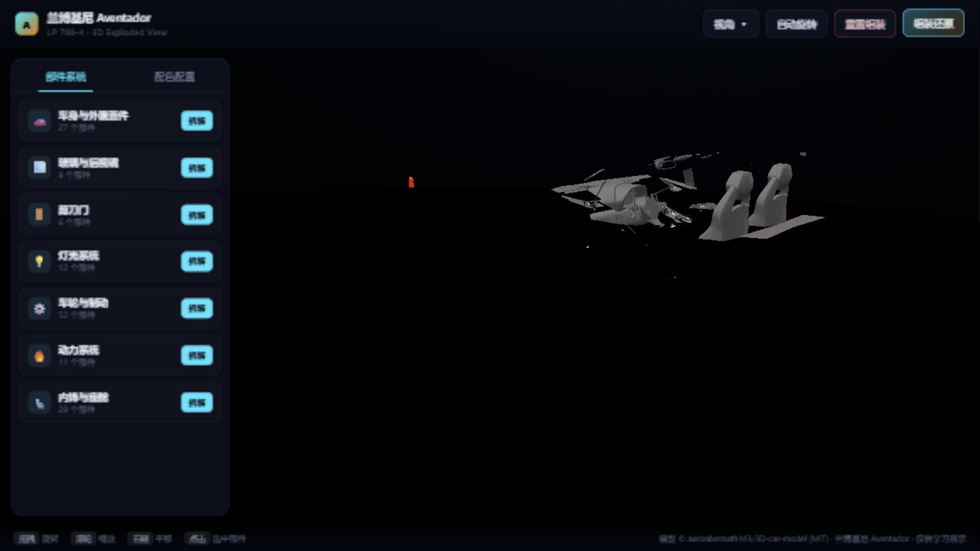Click 拆解 button for 剪刀门
This screenshot has height=551, width=980.
[x=197, y=214]
